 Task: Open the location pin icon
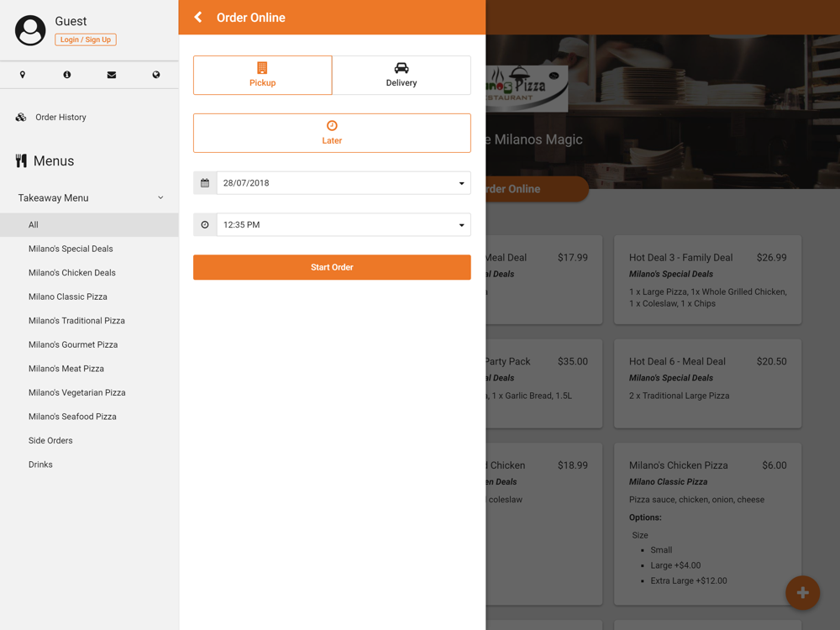pyautogui.click(x=23, y=75)
